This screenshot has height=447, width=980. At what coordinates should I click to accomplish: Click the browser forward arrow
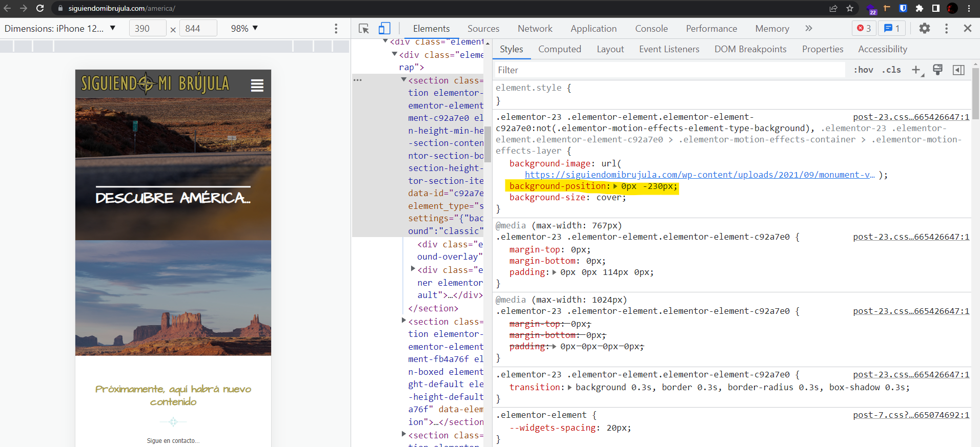coord(24,8)
